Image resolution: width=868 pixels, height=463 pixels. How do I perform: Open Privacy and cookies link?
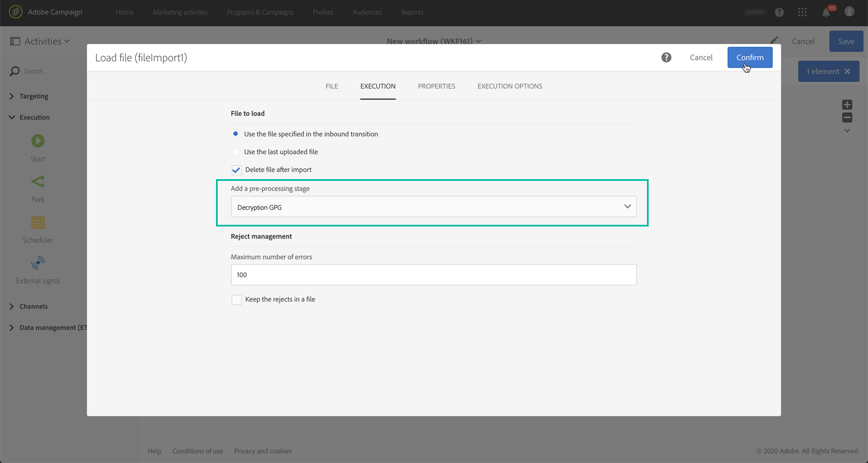coord(263,451)
